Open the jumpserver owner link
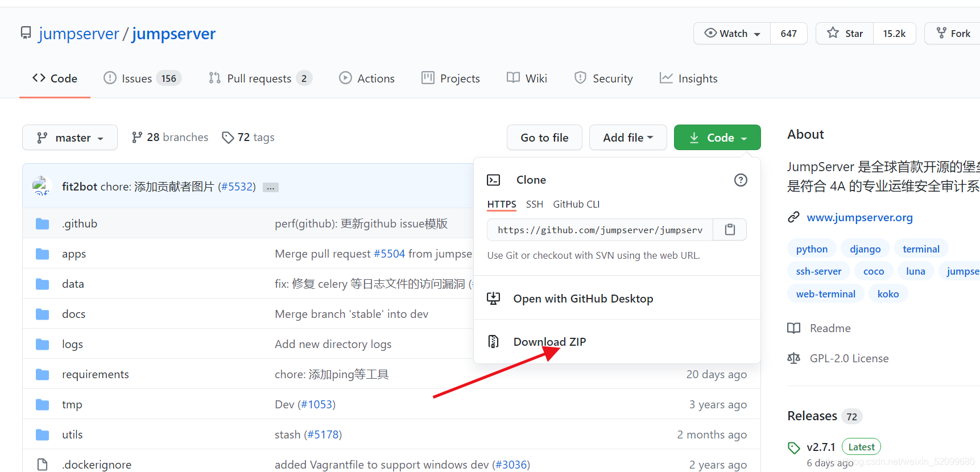The width and height of the screenshot is (980, 472). (79, 34)
